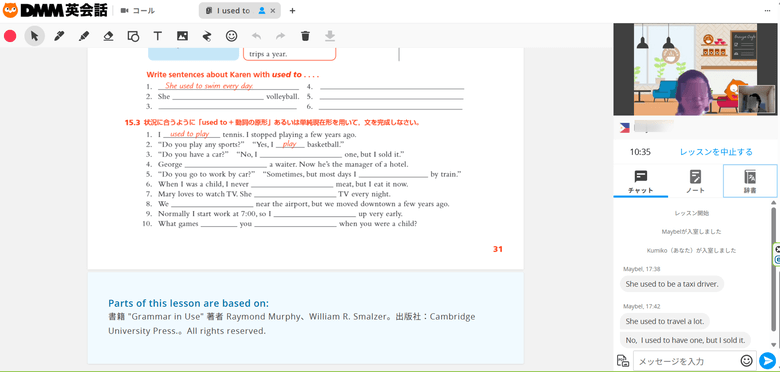Click chat scrollbar thumb
The image size is (780, 372).
pos(773,268)
